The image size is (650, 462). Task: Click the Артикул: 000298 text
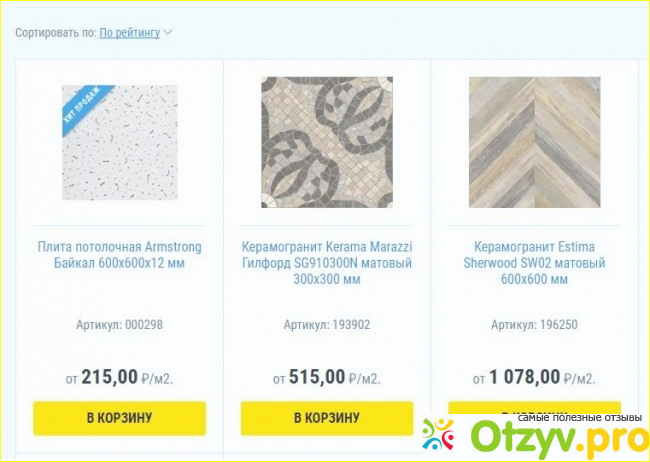coord(119,325)
